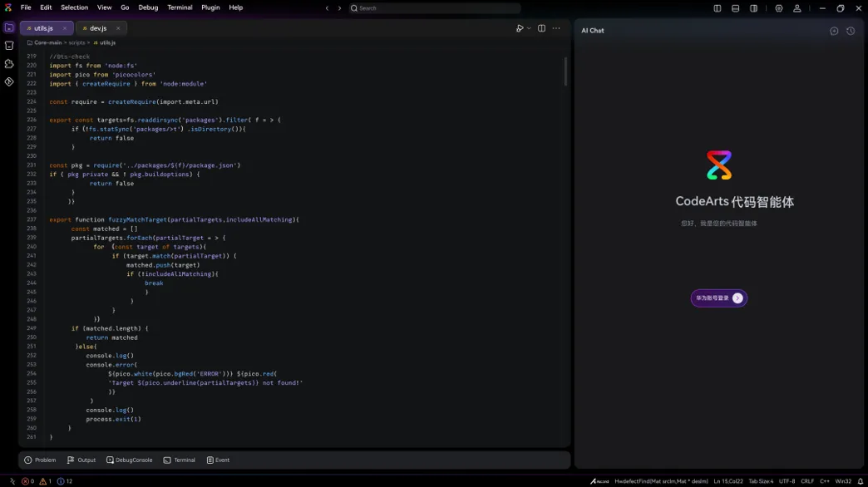Open the File menu

pos(26,7)
